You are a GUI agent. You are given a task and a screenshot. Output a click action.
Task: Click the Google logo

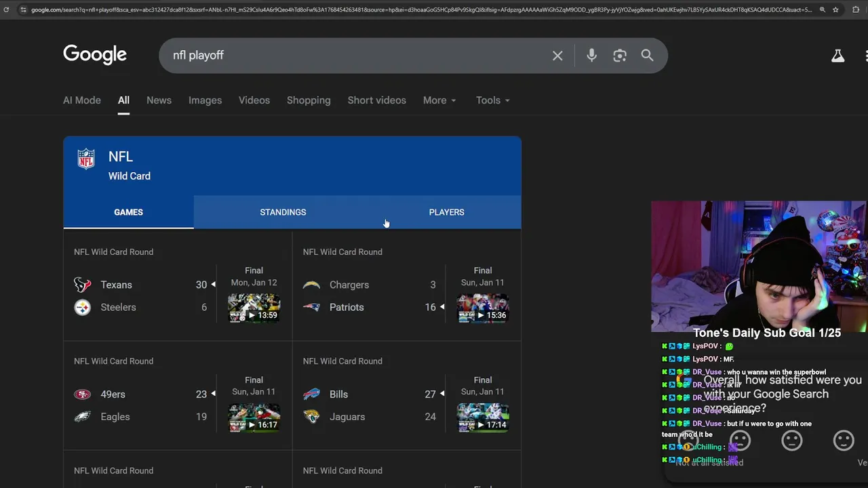[95, 55]
